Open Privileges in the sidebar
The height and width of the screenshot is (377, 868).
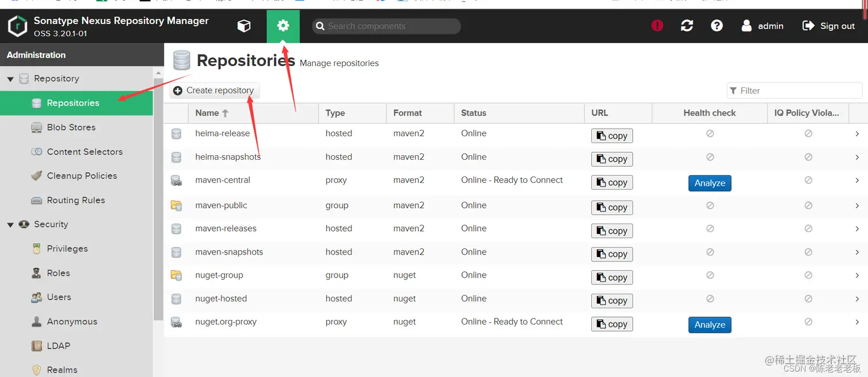tap(76, 249)
